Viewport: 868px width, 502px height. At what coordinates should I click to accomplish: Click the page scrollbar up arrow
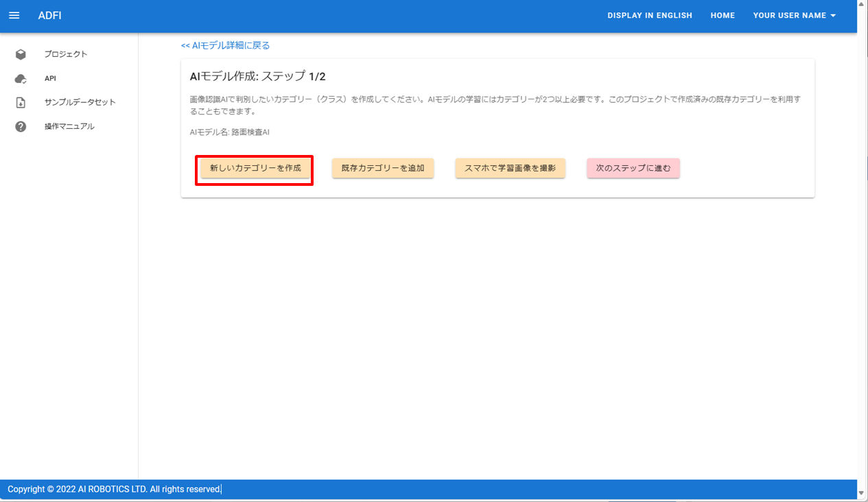click(x=863, y=5)
